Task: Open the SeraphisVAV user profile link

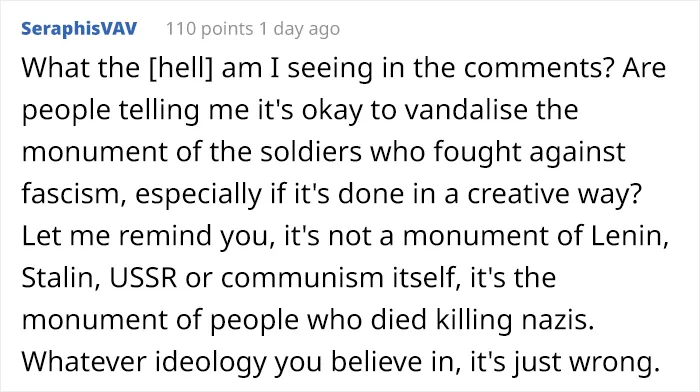Action: 79,29
